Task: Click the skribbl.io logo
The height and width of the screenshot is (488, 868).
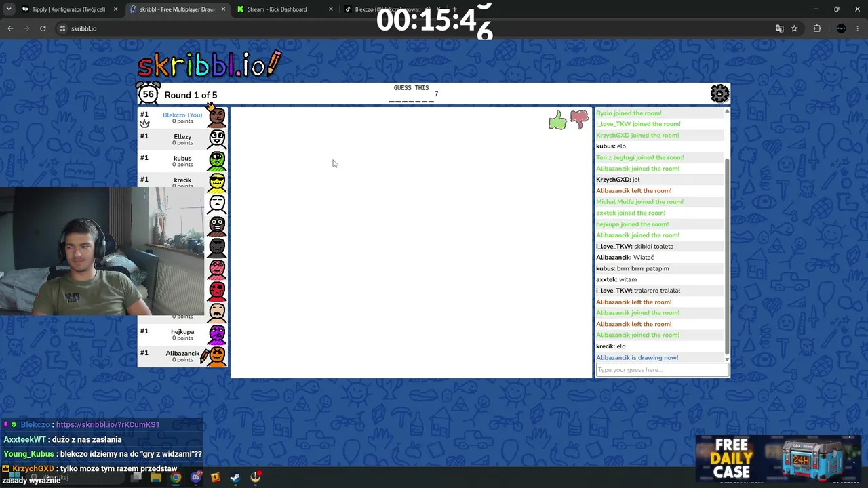Action: pos(209,65)
